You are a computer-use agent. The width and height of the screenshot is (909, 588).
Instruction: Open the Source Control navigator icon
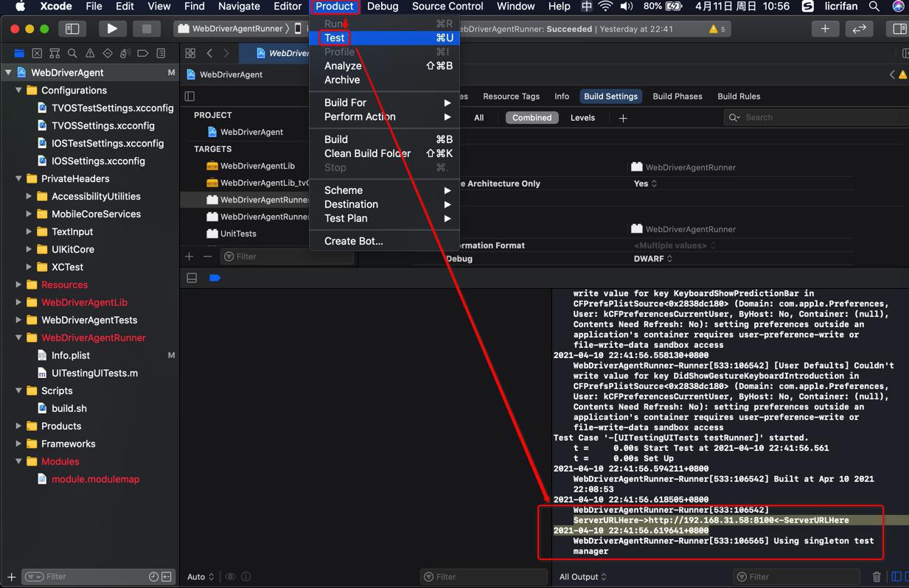(x=37, y=53)
